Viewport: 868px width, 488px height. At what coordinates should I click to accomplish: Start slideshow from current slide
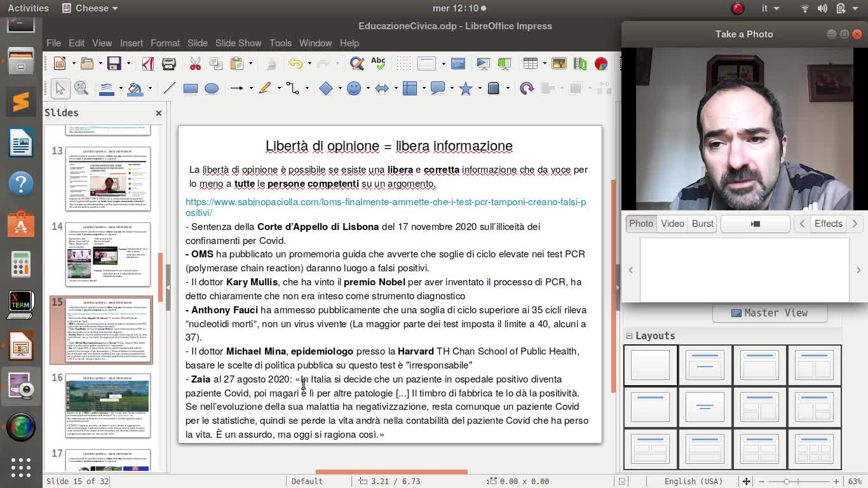point(505,64)
